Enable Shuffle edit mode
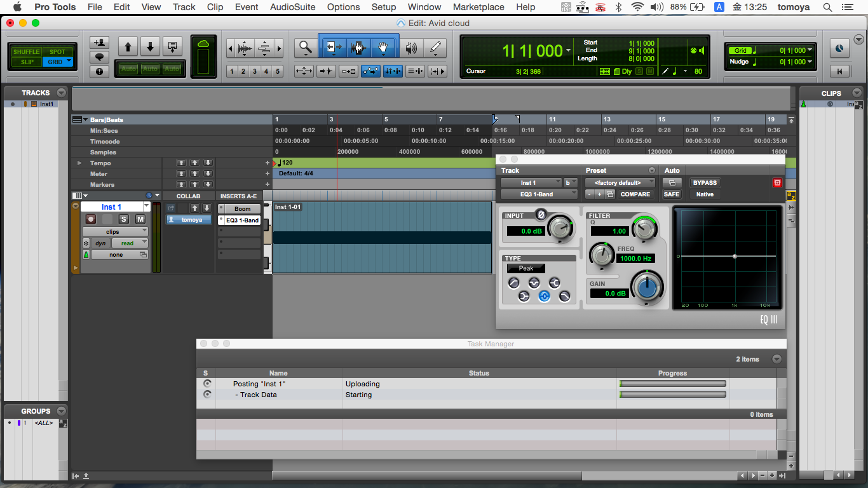Image resolution: width=868 pixels, height=488 pixels. point(26,51)
